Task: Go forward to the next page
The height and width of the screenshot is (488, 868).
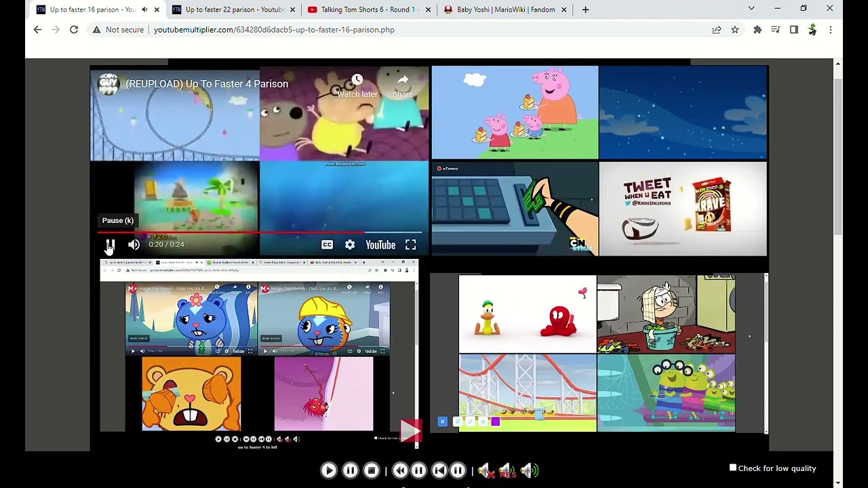Action: click(x=56, y=30)
